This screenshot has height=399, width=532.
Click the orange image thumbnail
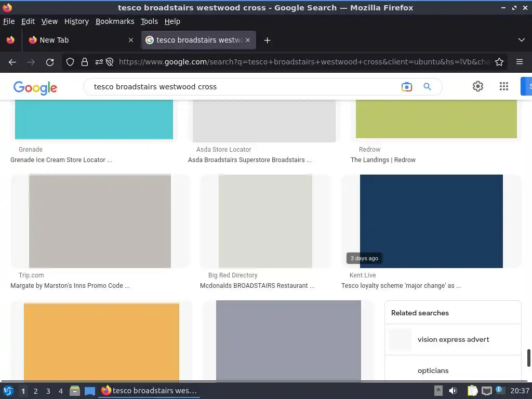[x=101, y=342]
